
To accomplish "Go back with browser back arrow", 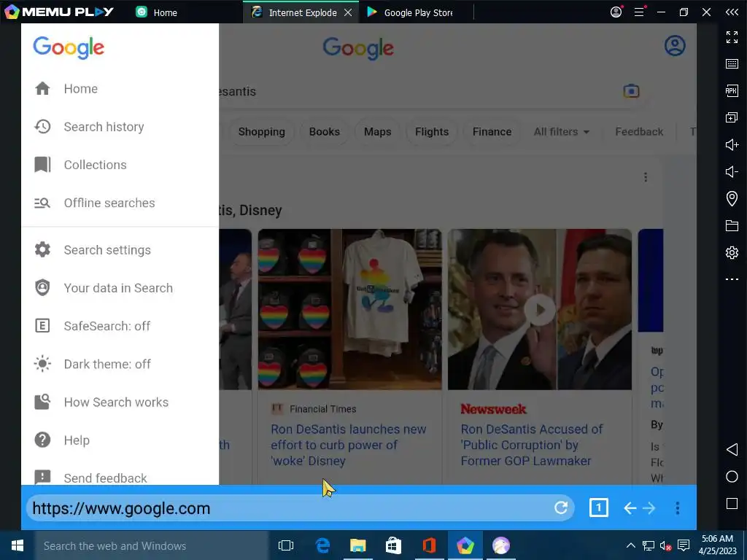I will tap(630, 508).
